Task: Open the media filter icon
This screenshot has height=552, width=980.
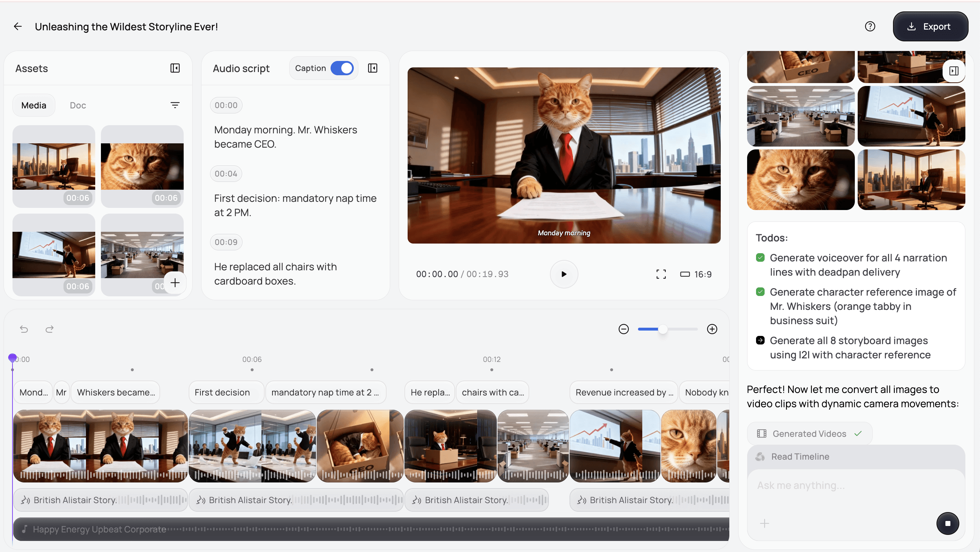Action: (175, 105)
